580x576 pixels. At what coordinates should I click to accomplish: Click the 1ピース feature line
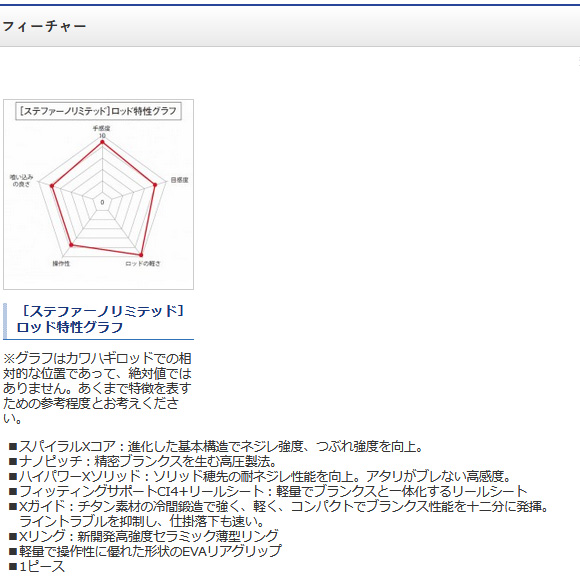[37, 566]
